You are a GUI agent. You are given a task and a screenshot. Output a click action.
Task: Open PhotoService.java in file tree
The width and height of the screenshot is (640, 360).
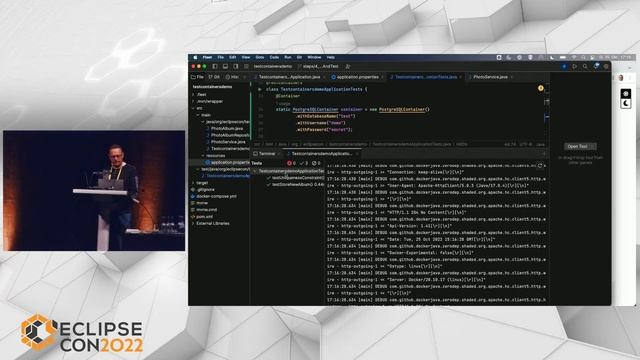tap(228, 142)
